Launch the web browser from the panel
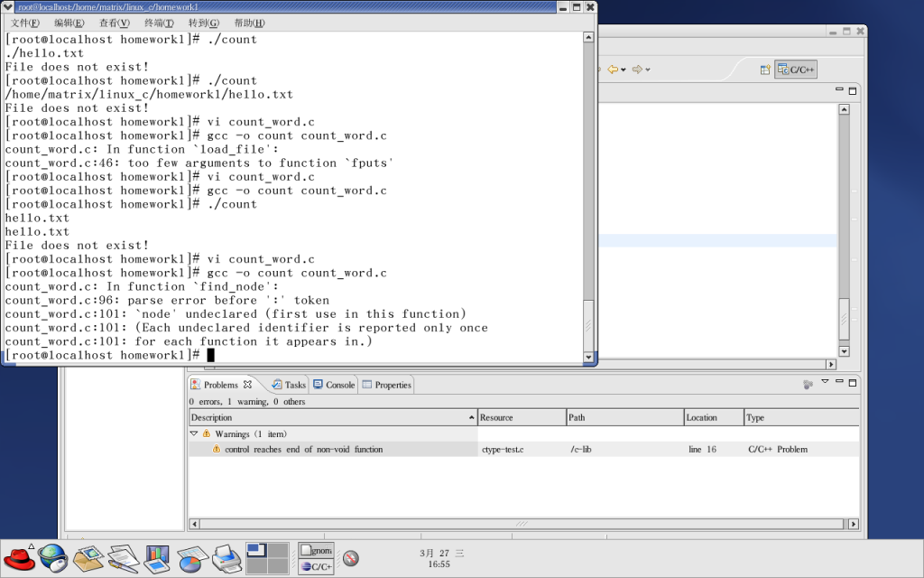 pos(53,558)
